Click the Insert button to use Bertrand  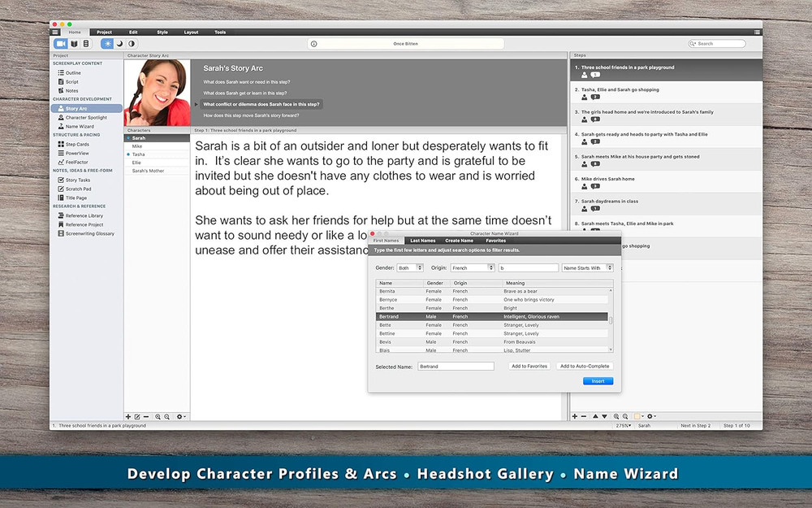coord(598,380)
